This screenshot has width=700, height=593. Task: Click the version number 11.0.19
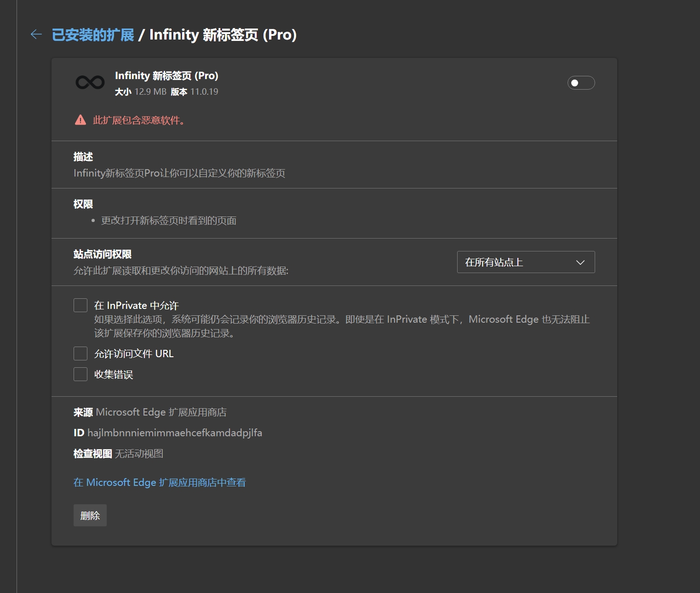(x=206, y=91)
